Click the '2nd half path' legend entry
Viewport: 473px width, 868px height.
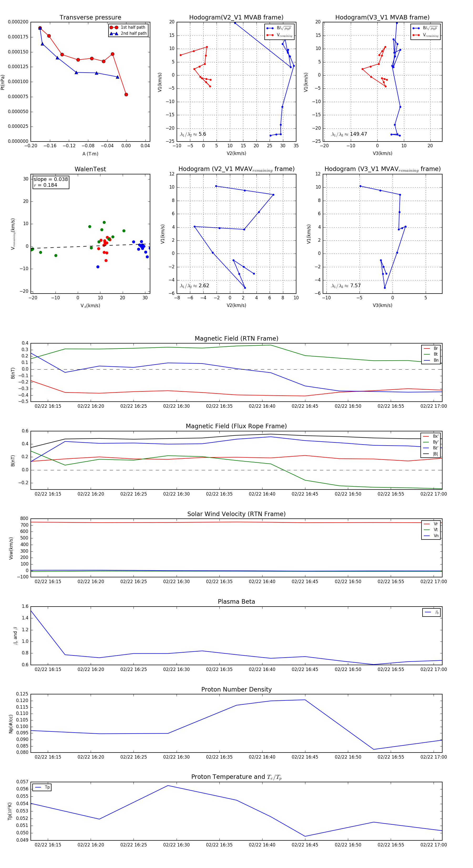pos(128,33)
